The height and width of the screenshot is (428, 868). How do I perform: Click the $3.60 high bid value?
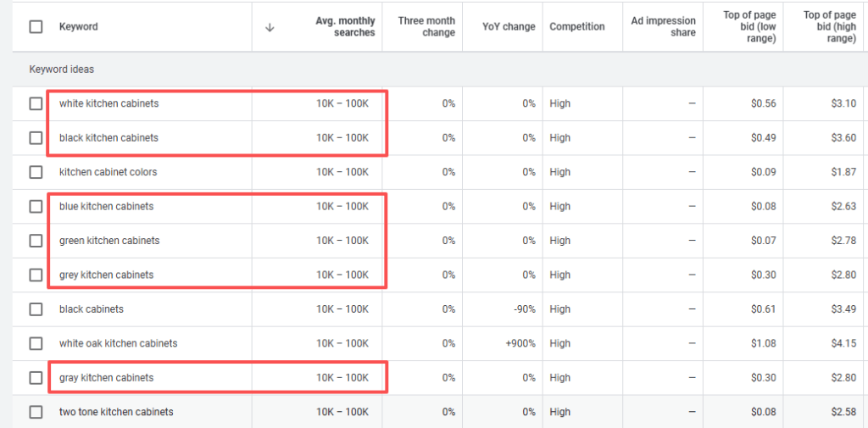coord(843,138)
